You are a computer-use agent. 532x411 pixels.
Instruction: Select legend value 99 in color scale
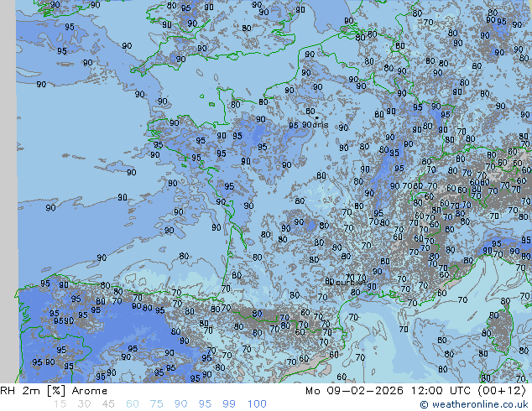pos(229,404)
